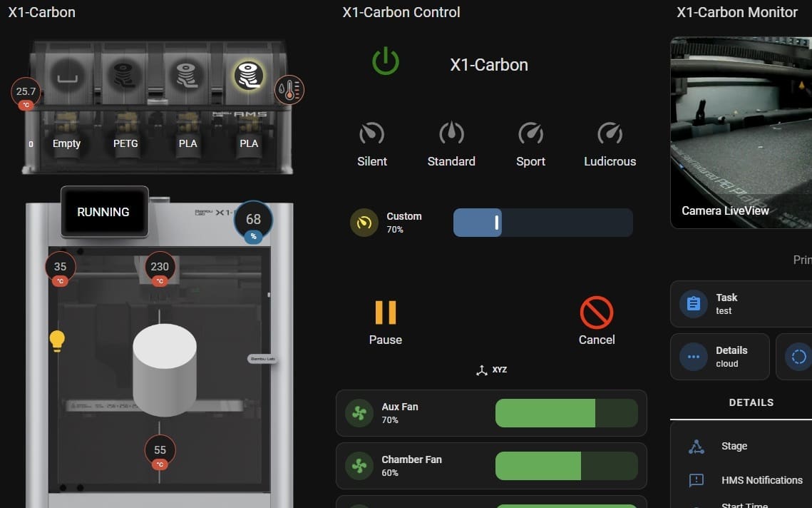
Task: Set Chamber Fan speed slider
Action: click(567, 465)
